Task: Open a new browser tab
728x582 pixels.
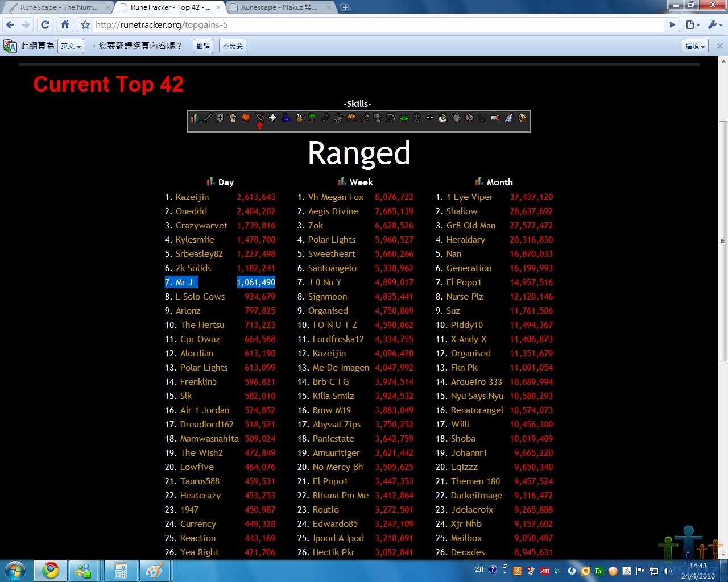Action: [345, 7]
